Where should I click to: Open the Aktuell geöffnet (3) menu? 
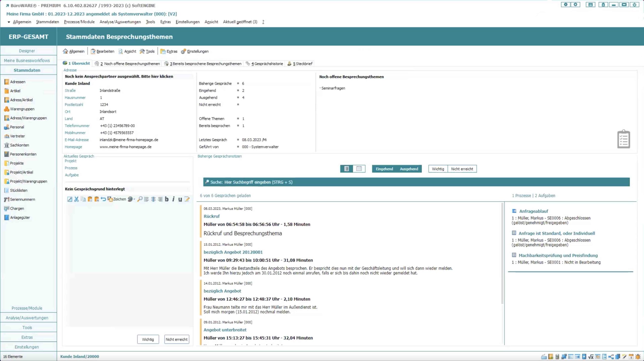(240, 22)
